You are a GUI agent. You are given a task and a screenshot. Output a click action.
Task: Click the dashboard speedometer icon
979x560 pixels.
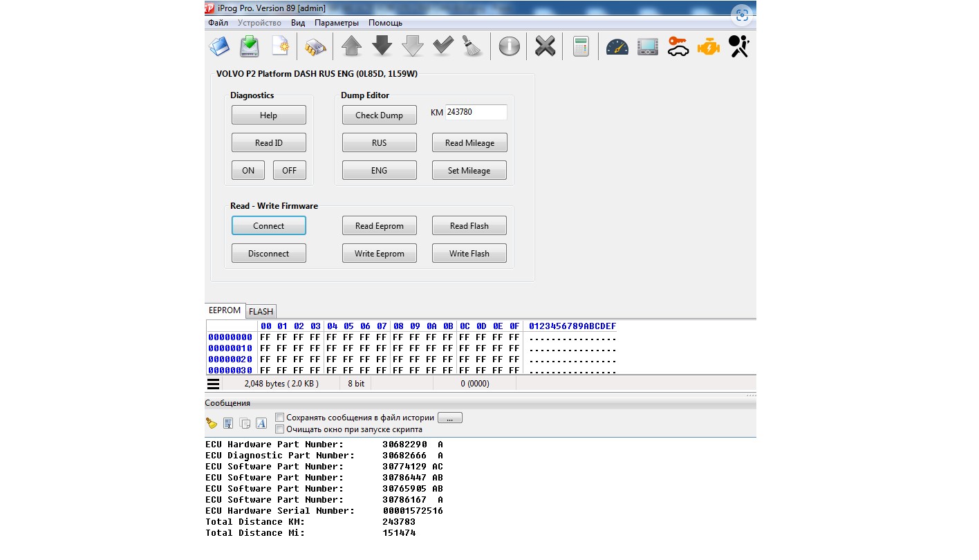point(617,46)
